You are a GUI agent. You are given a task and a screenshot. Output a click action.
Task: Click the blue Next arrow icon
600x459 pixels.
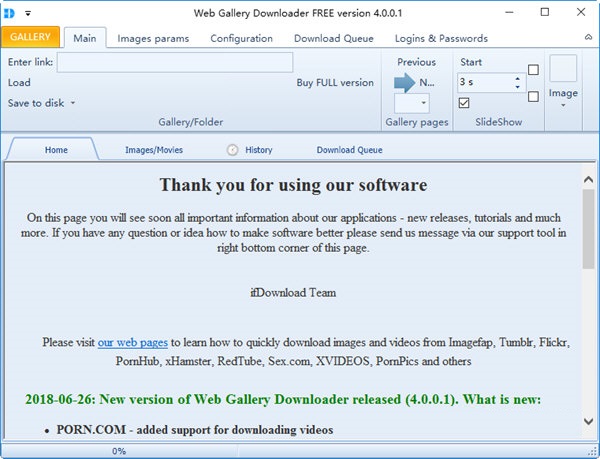[404, 82]
